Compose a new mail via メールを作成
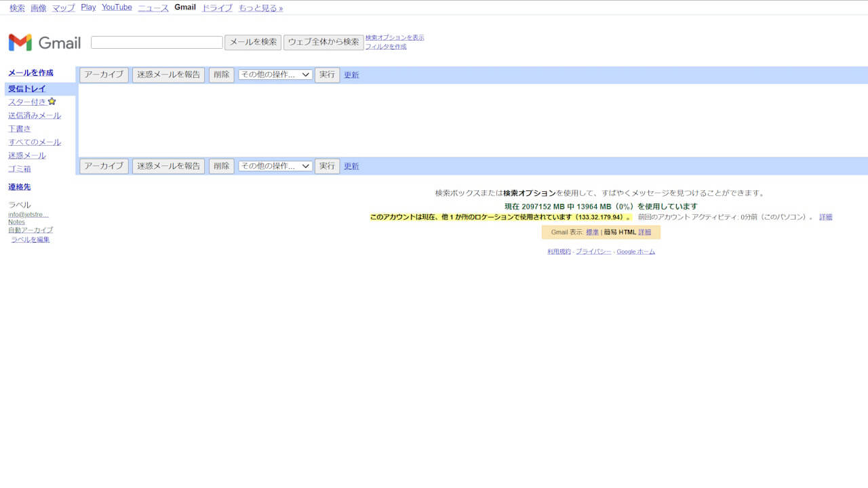This screenshot has width=868, height=488. pyautogui.click(x=30, y=73)
